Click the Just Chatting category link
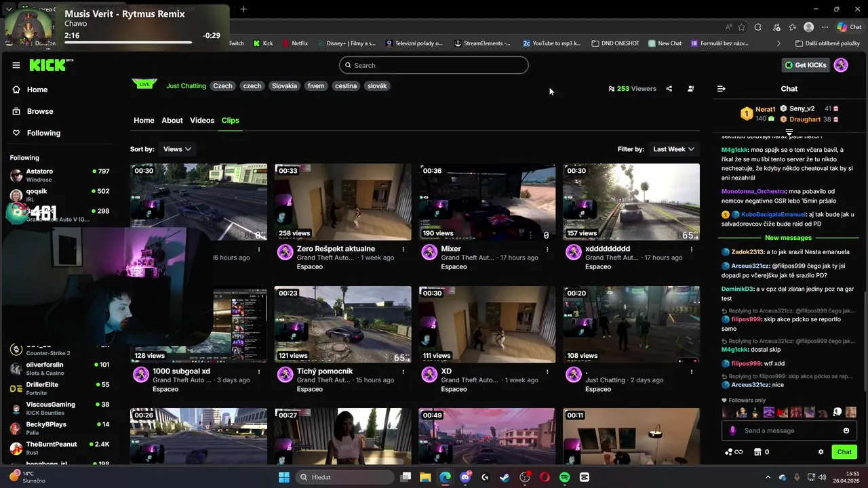This screenshot has height=488, width=868. click(x=186, y=86)
